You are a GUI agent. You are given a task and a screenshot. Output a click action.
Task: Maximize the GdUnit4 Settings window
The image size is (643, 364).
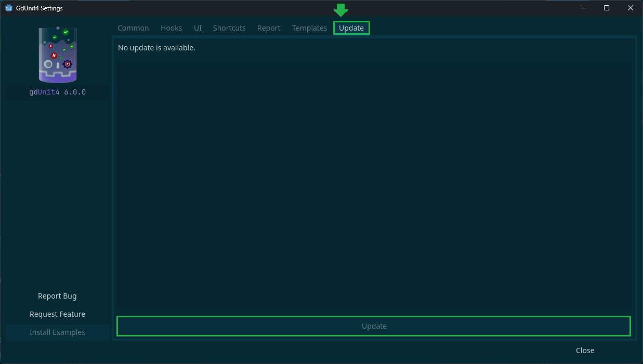[606, 8]
